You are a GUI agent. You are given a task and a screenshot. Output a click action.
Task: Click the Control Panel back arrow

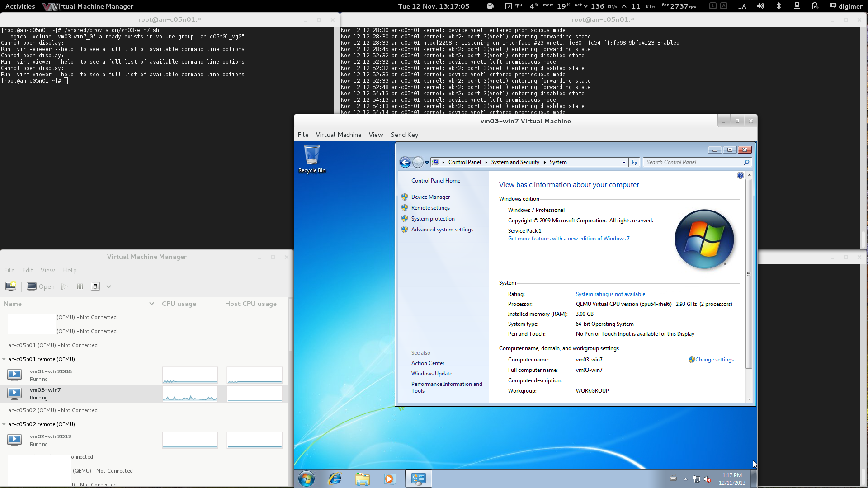405,162
